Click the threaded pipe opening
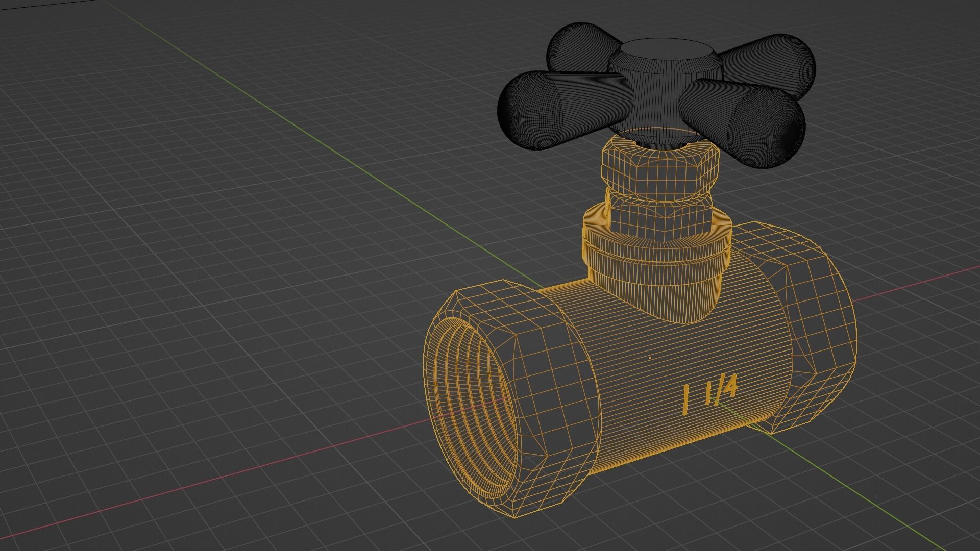This screenshot has height=551, width=980. pyautogui.click(x=473, y=408)
